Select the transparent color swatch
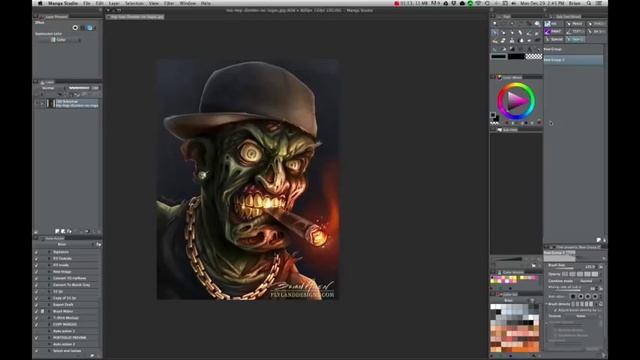This screenshot has height=360, width=640. coord(533,57)
